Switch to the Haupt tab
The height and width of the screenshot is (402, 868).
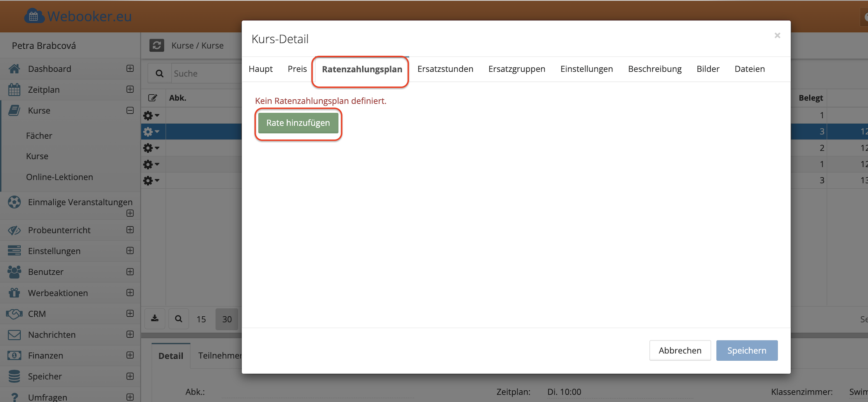[x=261, y=69]
